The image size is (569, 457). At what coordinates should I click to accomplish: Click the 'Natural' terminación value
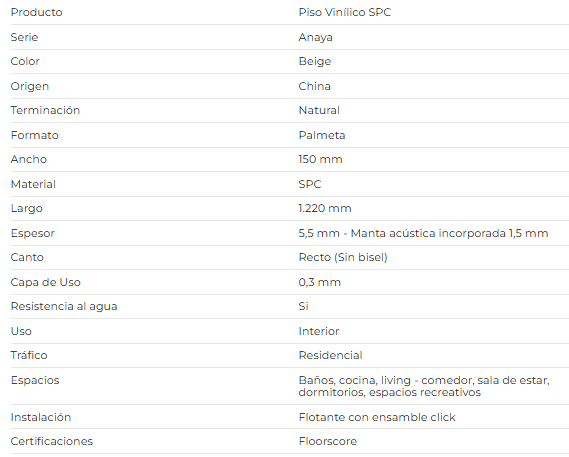[x=319, y=110]
